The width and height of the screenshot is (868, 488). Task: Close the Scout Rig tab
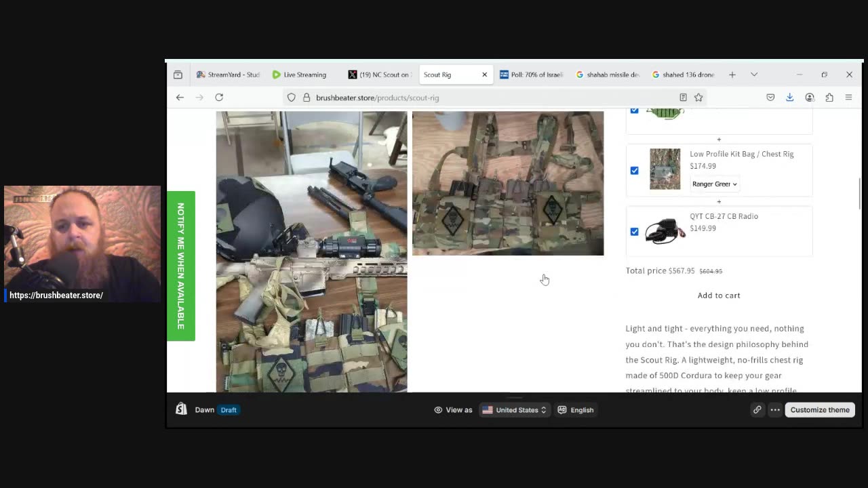point(484,75)
